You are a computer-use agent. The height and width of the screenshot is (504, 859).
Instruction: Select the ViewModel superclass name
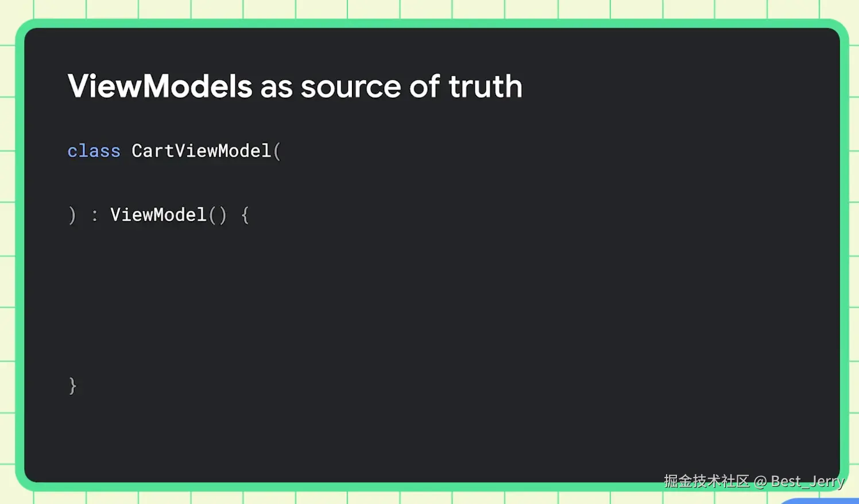158,215
